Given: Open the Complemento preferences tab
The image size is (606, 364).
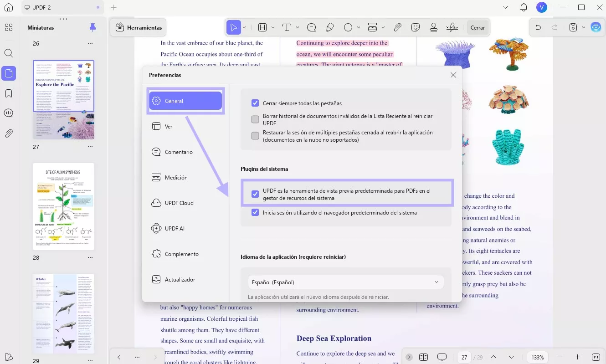Looking at the screenshot, I should 185,254.
